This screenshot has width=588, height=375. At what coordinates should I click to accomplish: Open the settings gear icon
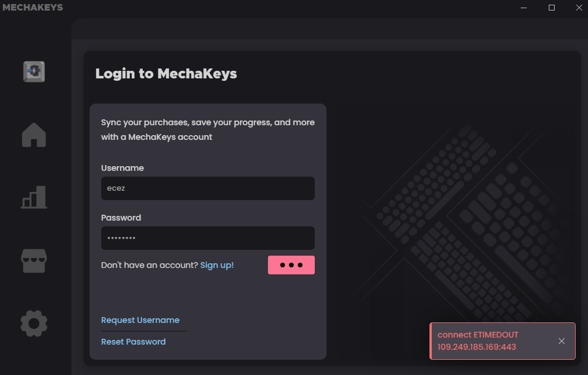coord(34,323)
